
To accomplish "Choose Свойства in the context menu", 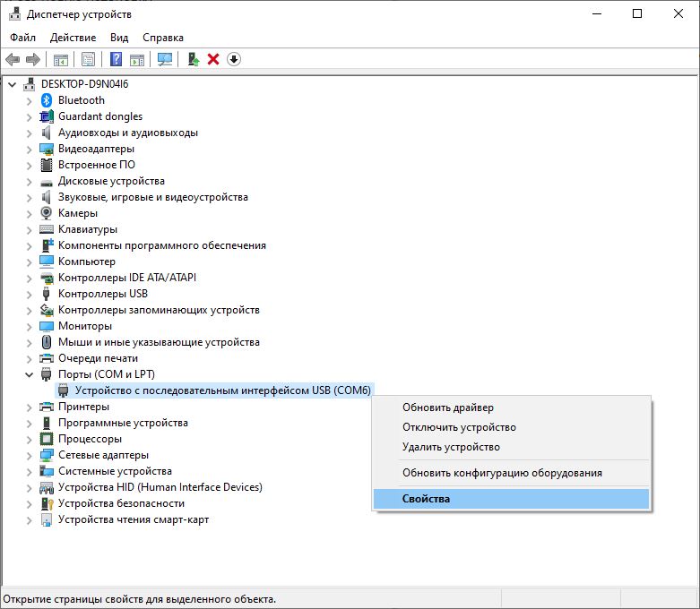I will tap(426, 499).
